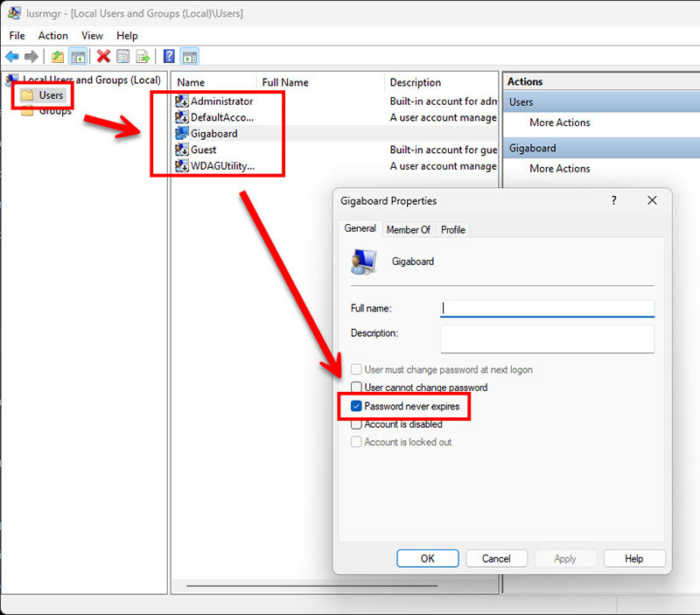Click the Gigaboard computer-user icon in Properties
This screenshot has height=615, width=700.
[363, 262]
